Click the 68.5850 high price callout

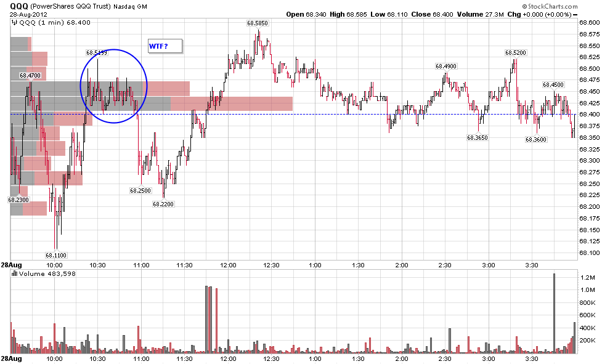258,23
